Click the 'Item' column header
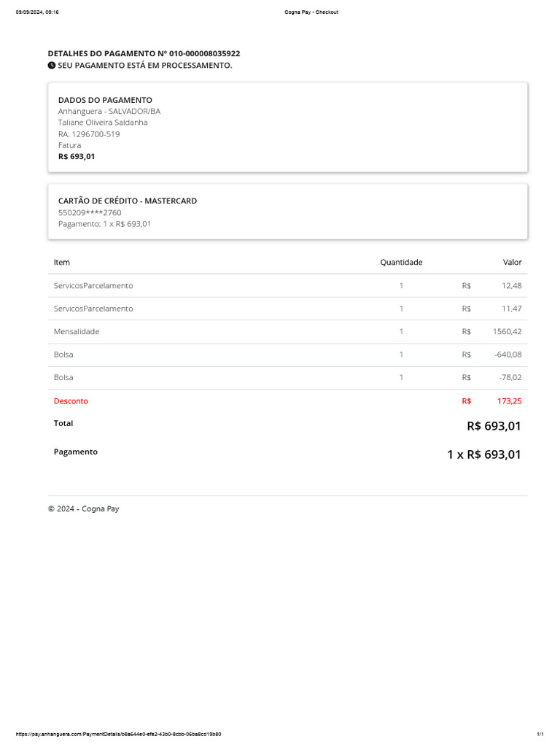 (62, 263)
